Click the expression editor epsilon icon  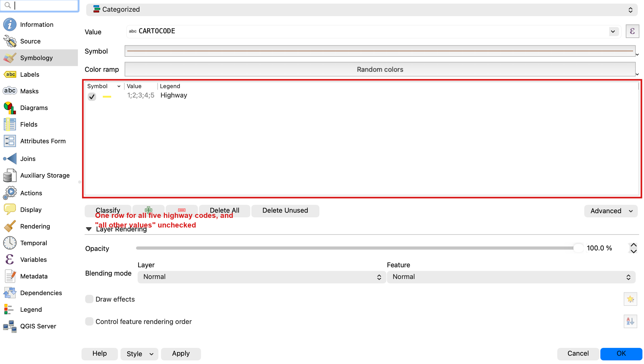(632, 31)
